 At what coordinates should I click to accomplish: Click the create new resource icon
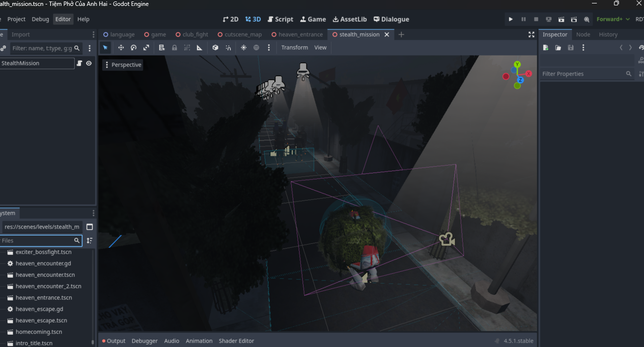coord(545,48)
